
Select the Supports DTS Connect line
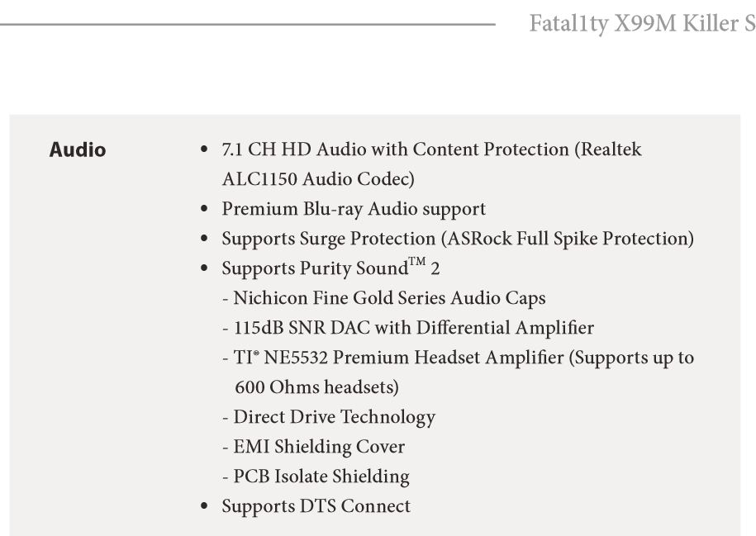(316, 506)
